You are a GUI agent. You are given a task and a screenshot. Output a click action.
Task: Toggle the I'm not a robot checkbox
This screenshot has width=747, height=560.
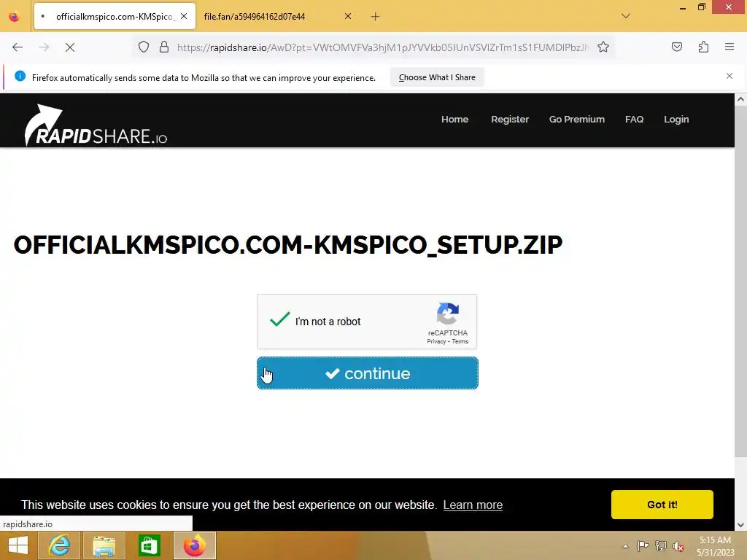tap(279, 319)
